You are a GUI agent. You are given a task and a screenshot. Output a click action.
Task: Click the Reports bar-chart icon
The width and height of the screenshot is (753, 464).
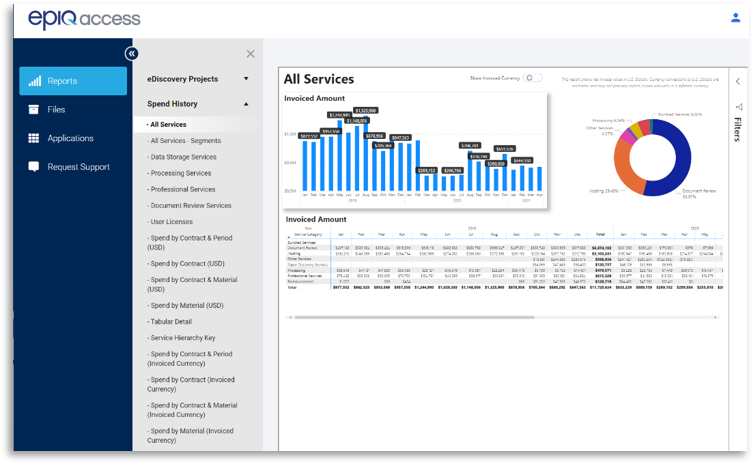[35, 81]
